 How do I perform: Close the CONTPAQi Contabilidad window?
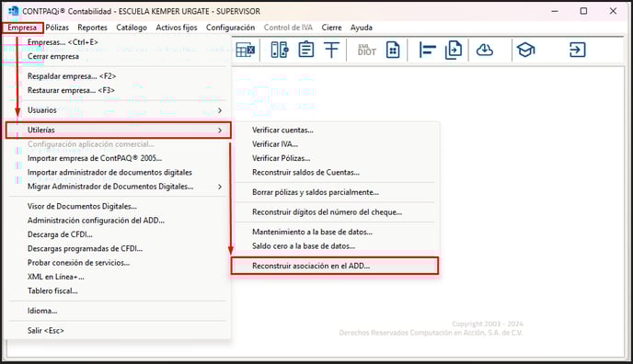[613, 11]
